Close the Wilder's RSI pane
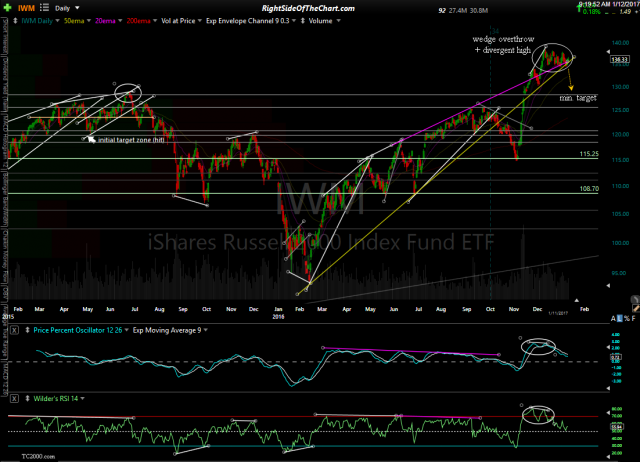Image resolution: width=640 pixels, height=462 pixels. [14, 398]
